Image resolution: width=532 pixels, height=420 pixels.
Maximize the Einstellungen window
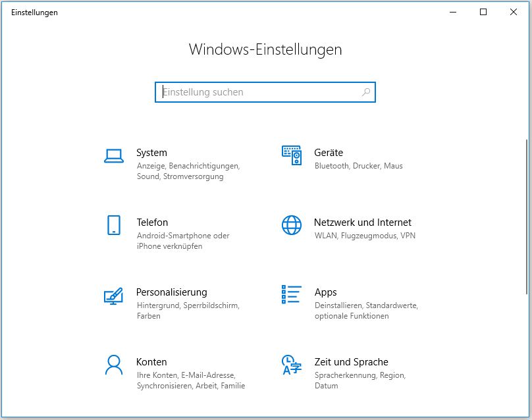tap(483, 12)
